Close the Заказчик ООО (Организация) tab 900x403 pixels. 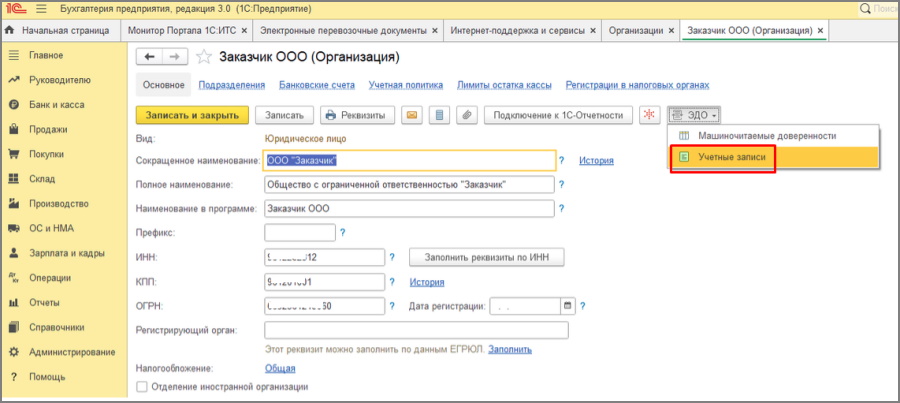pos(820,30)
